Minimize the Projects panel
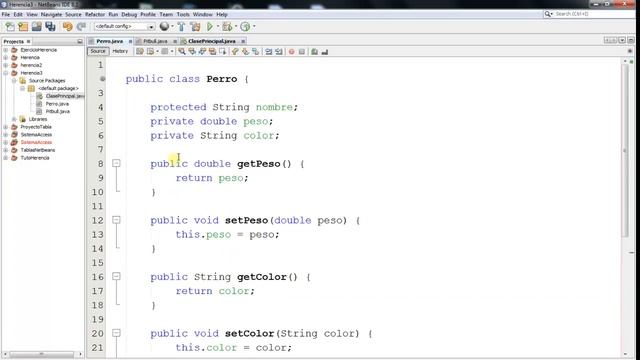The image size is (640, 360). click(x=80, y=42)
